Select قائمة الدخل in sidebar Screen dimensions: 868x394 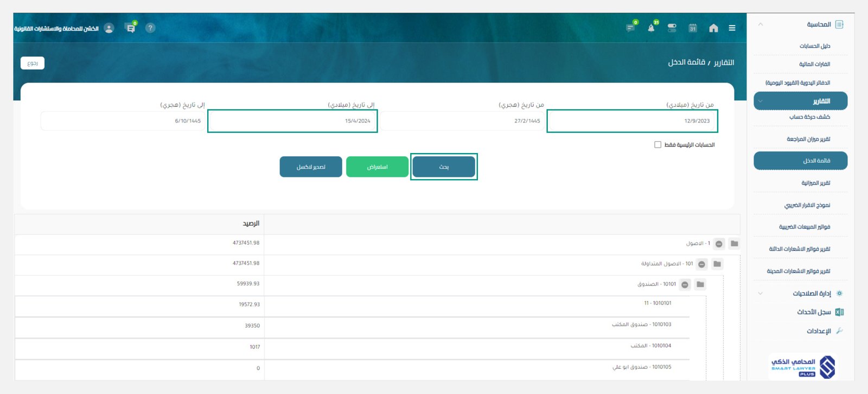point(801,161)
